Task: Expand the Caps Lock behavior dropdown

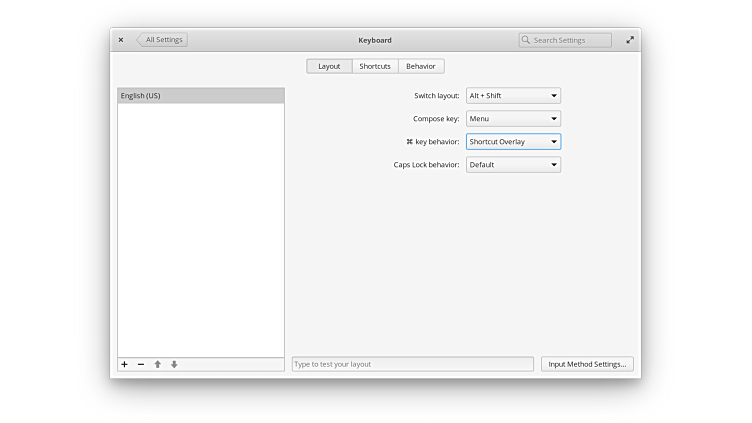Action: tap(513, 165)
